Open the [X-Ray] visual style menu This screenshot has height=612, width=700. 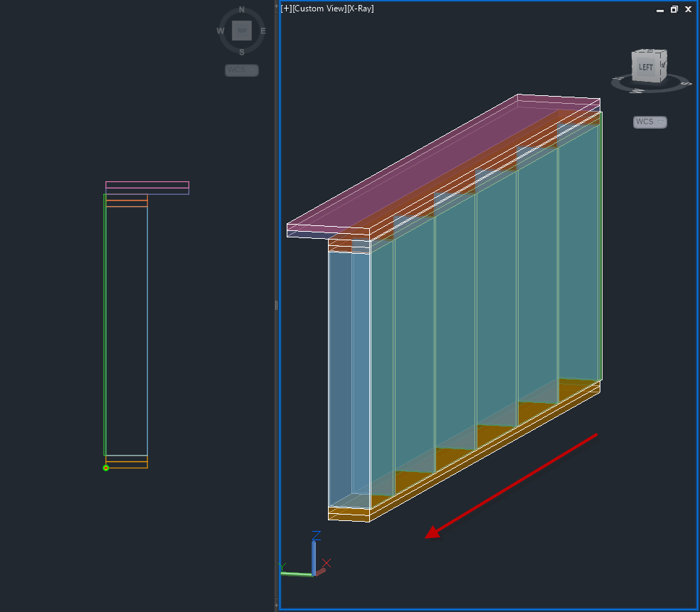360,9
